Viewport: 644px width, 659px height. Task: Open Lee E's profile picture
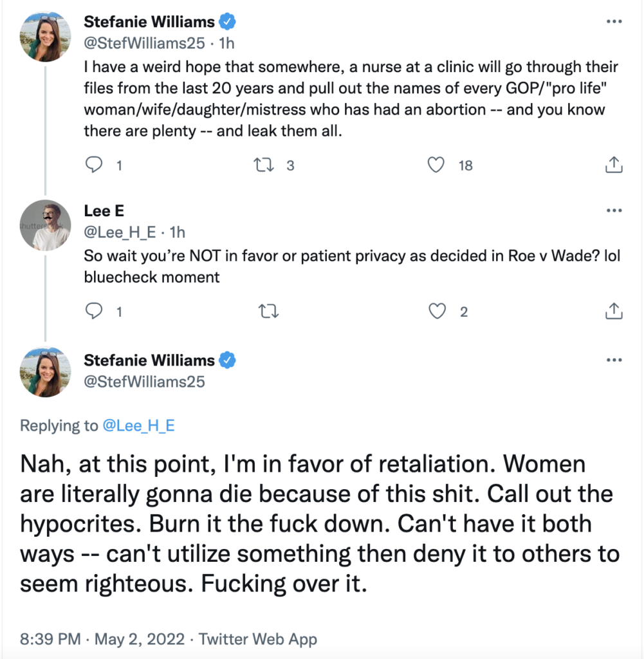(44, 225)
